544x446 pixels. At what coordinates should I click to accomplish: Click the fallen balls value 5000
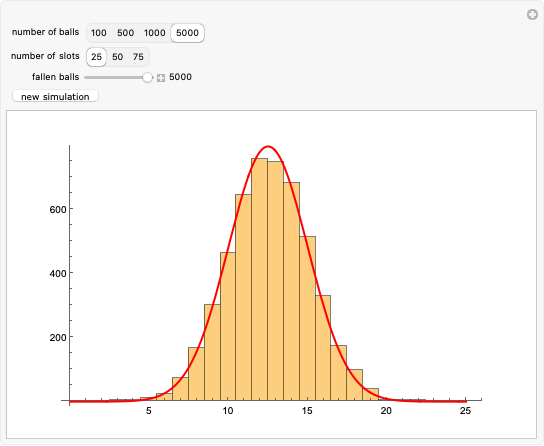[x=180, y=77]
